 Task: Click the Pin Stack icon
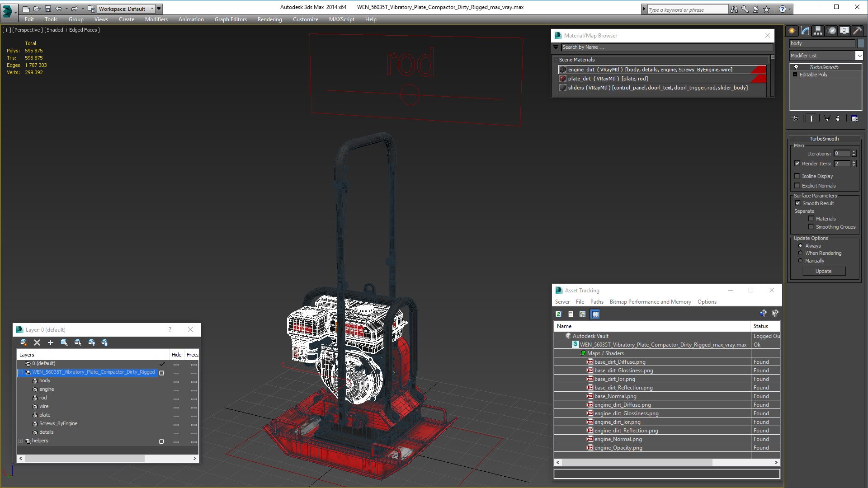(796, 118)
